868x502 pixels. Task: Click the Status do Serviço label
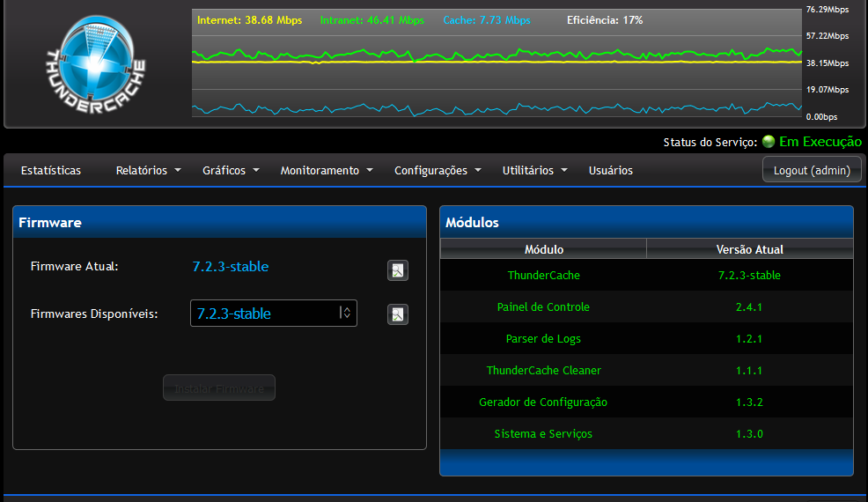(x=710, y=143)
